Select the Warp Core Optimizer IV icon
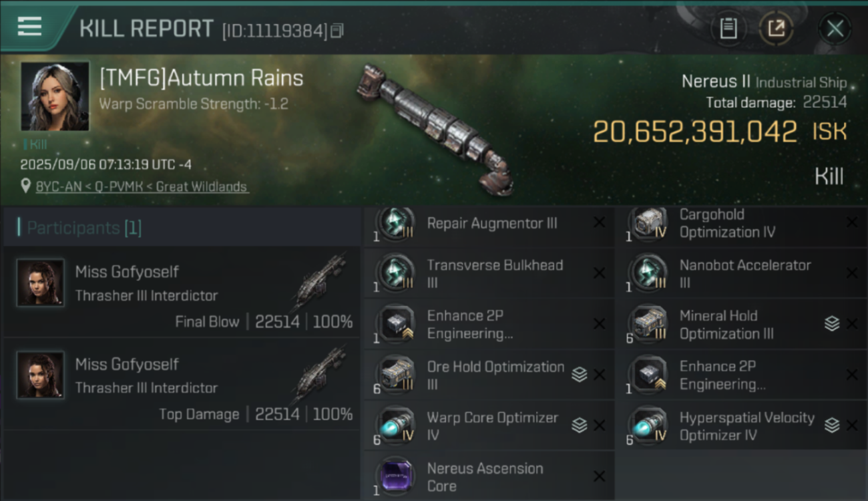The width and height of the screenshot is (868, 501). (395, 426)
